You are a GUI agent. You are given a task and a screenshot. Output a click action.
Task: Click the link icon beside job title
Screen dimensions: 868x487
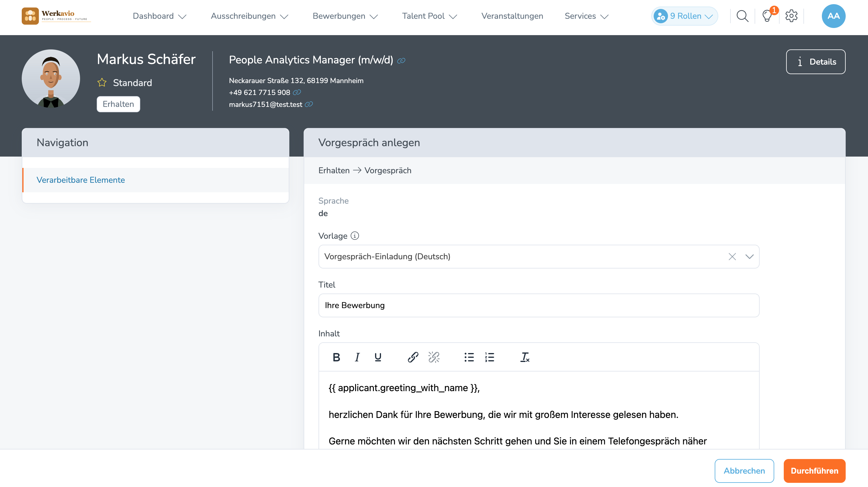tap(401, 61)
